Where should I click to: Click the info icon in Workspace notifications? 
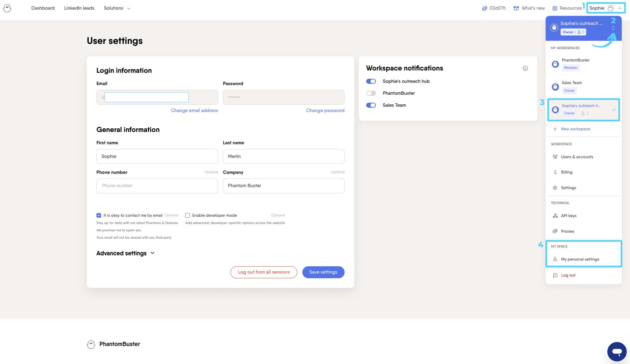click(525, 68)
